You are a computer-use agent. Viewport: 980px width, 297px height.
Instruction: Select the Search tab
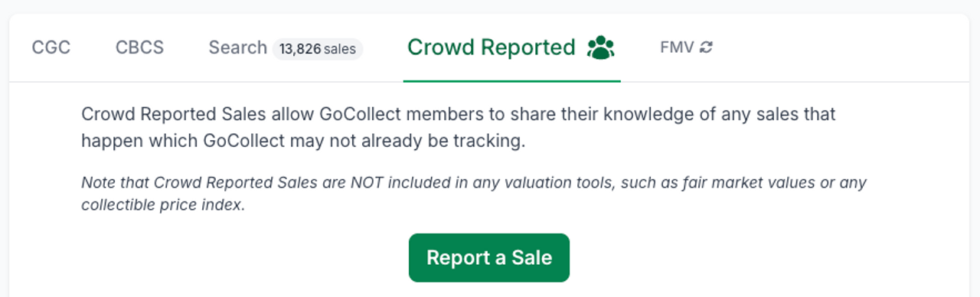tap(237, 47)
